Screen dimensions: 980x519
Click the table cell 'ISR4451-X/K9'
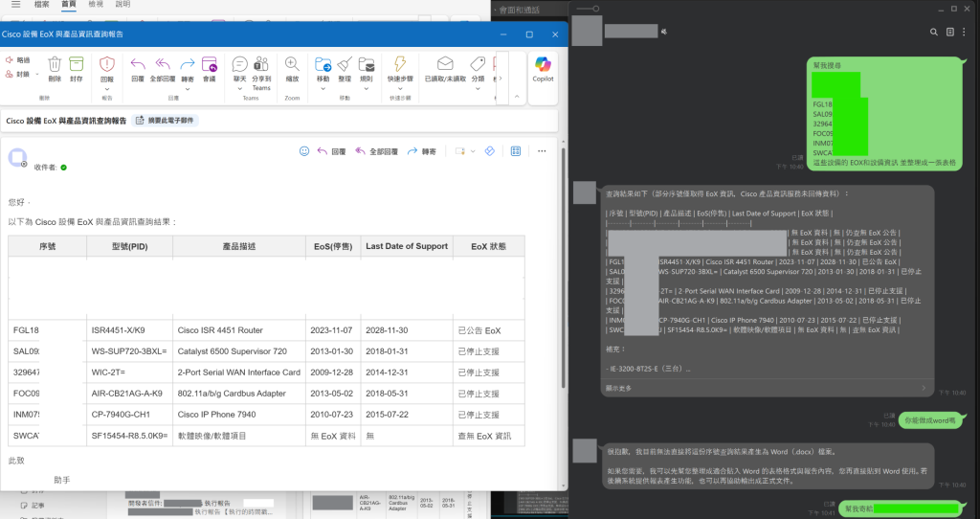118,330
